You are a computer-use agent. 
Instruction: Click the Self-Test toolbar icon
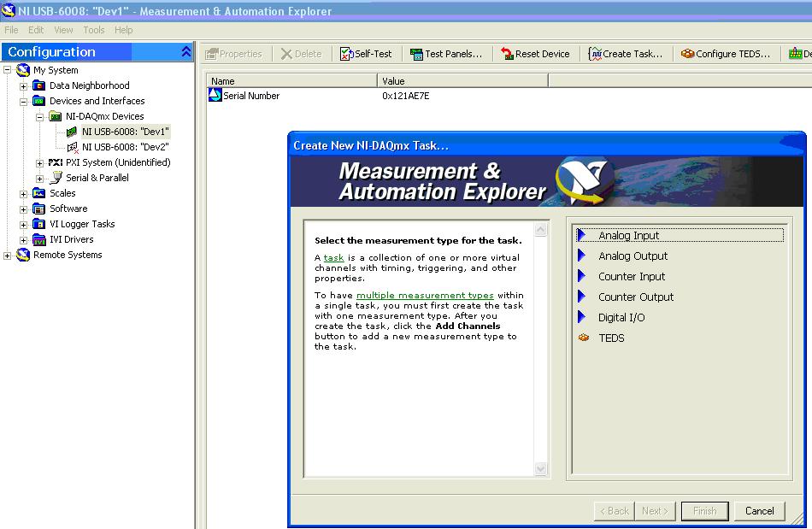coord(346,54)
